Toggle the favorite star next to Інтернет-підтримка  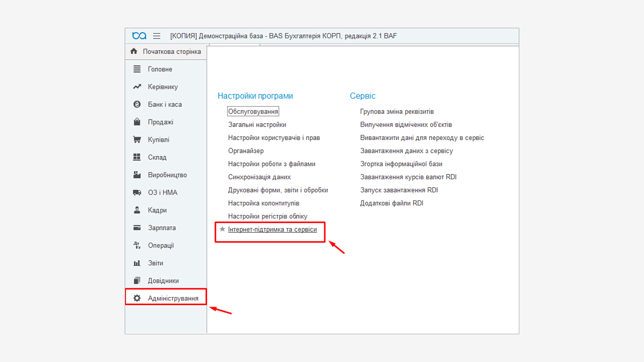(222, 229)
